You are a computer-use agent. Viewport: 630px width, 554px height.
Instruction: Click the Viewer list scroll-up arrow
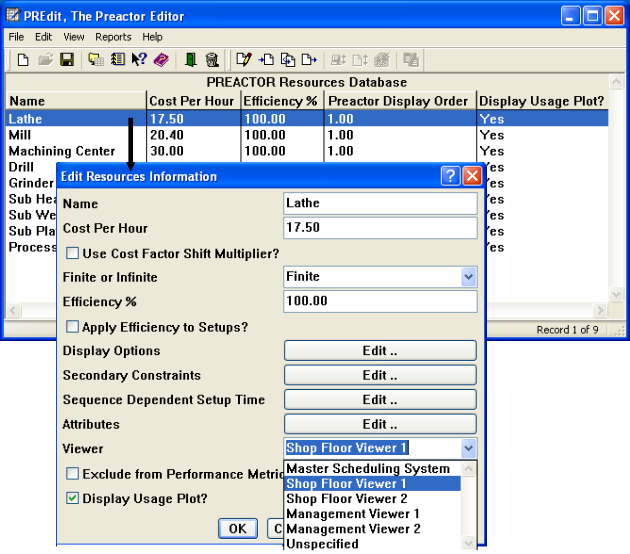coord(468,469)
